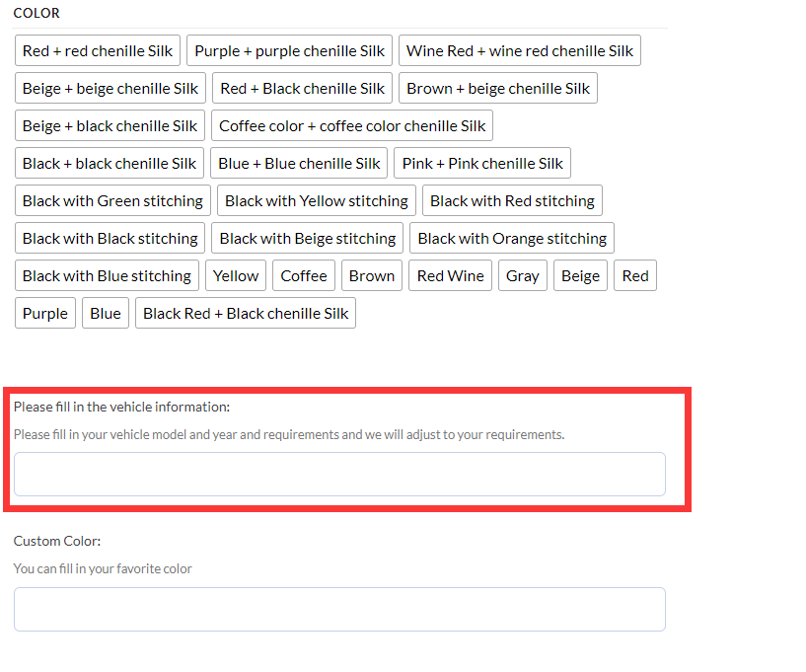Select the standalone Purple color option
Screen dimensions: 806x672
(x=45, y=314)
